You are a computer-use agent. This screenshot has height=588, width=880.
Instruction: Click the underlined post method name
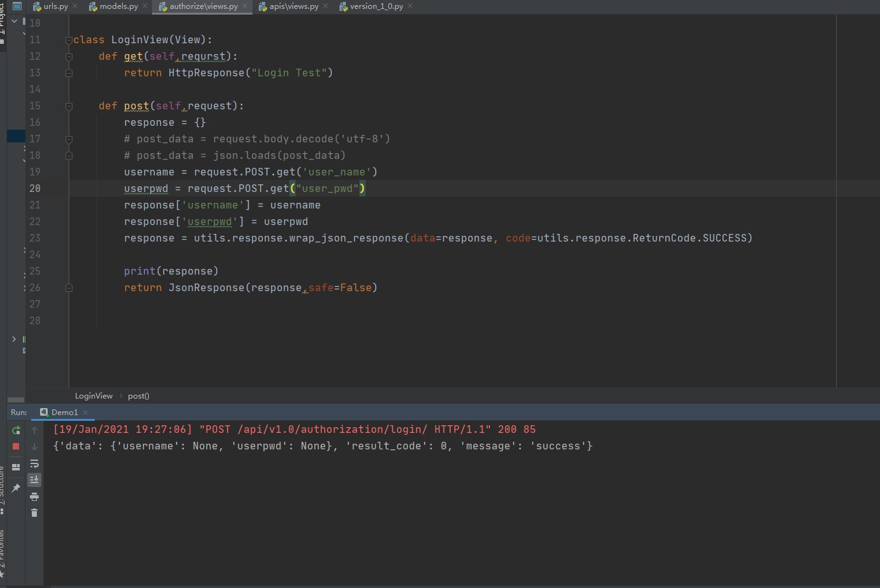(x=137, y=106)
